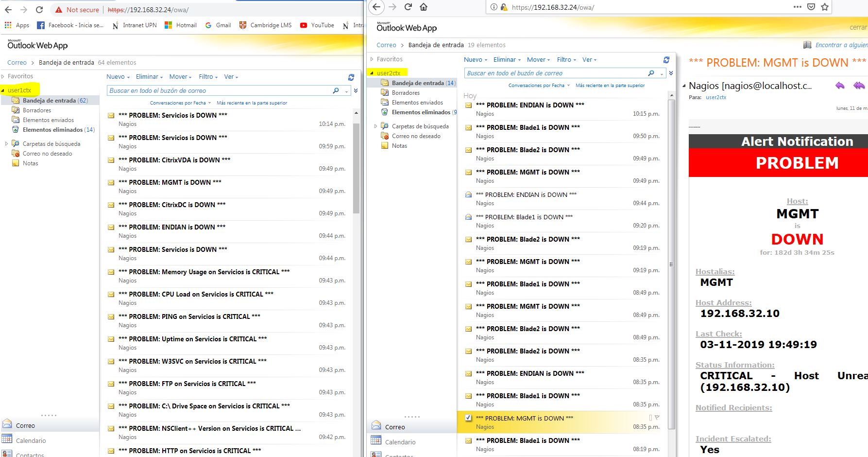Collapse the user2ctx mailbox tree

[x=372, y=73]
